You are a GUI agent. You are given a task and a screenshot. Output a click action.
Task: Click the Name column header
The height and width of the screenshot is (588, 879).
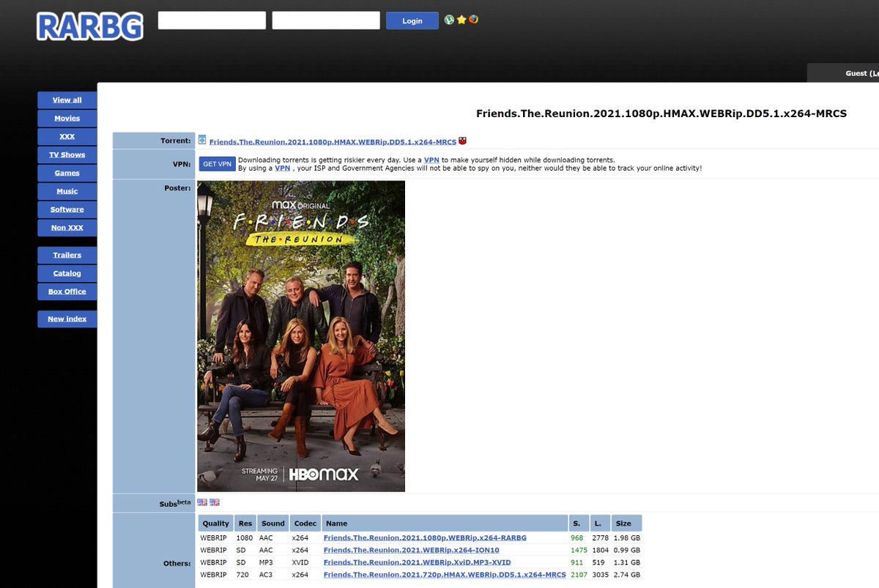[445, 524]
